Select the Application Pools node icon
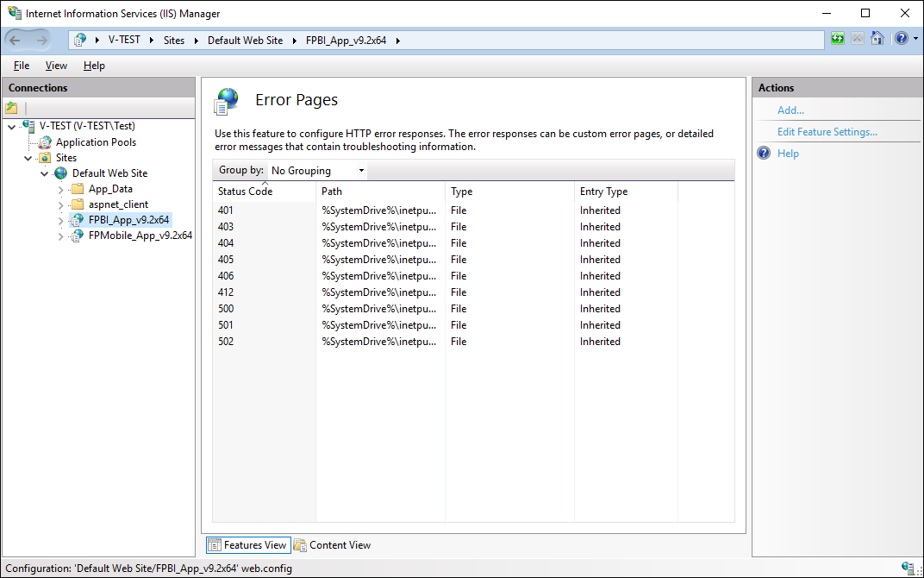 pyautogui.click(x=46, y=142)
